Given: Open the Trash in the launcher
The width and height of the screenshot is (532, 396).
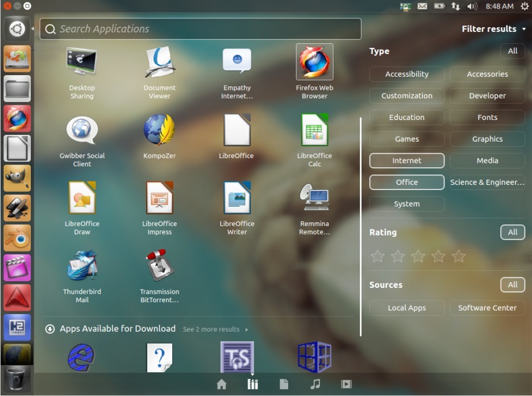Looking at the screenshot, I should click(17, 379).
